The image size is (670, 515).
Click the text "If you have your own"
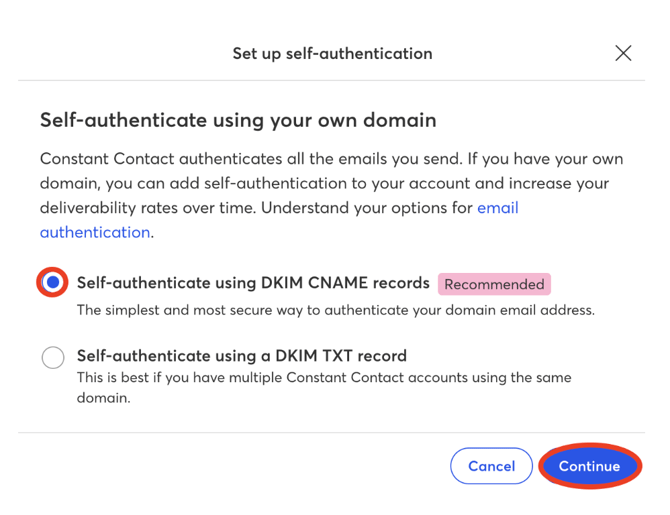[545, 159]
